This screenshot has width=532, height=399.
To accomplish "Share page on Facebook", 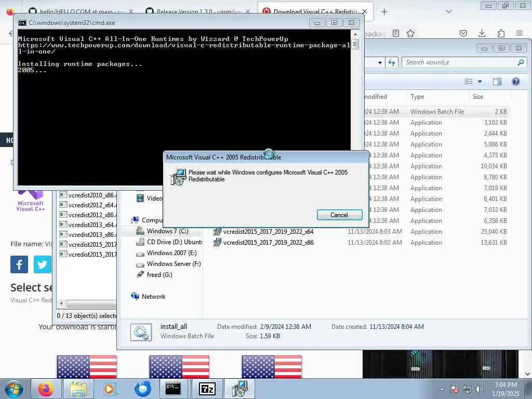I will (19, 264).
